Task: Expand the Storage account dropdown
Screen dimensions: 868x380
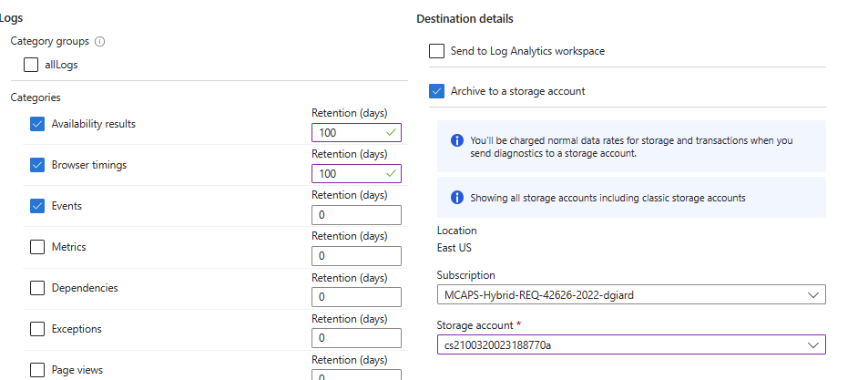Action: point(630,344)
